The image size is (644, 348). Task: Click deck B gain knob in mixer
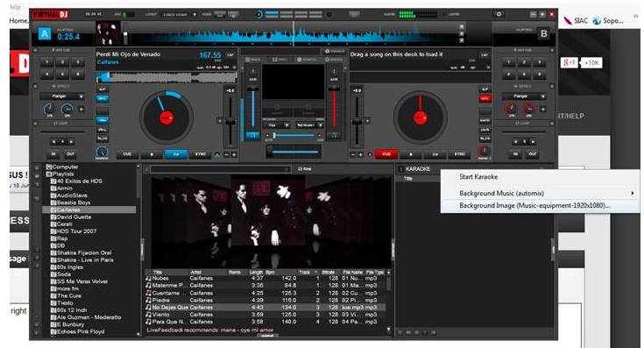click(334, 73)
